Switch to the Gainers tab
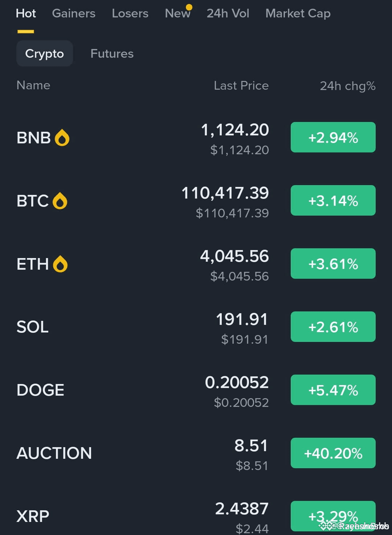The image size is (392, 535). [74, 13]
